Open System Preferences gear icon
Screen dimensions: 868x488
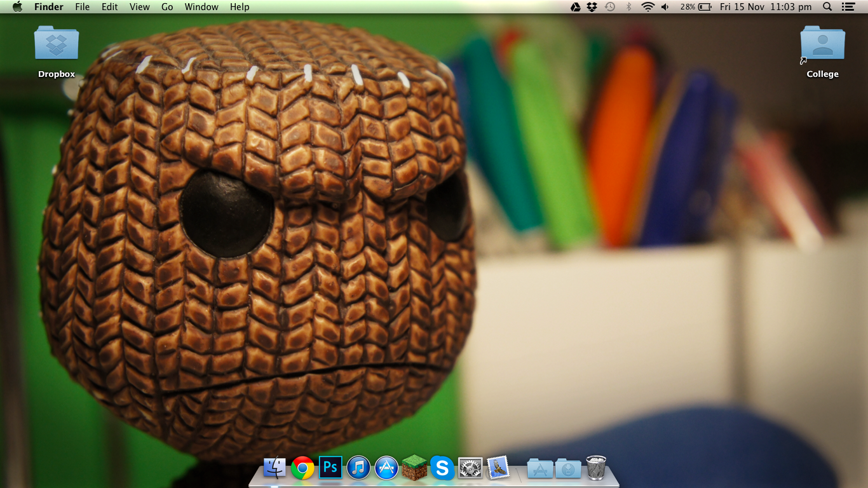pyautogui.click(x=470, y=468)
